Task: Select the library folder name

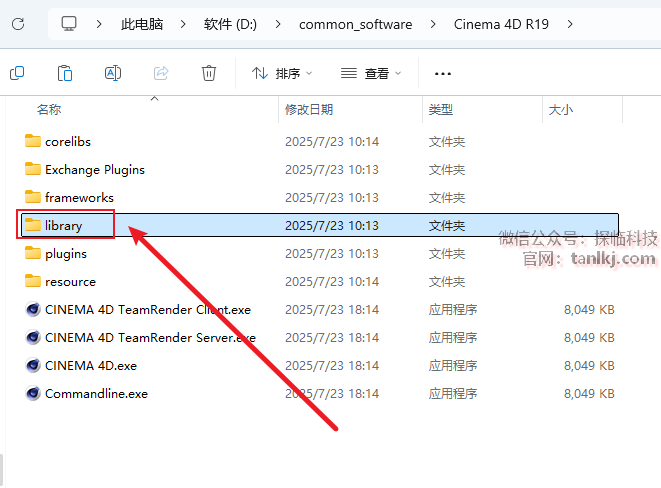Action: [x=64, y=226]
